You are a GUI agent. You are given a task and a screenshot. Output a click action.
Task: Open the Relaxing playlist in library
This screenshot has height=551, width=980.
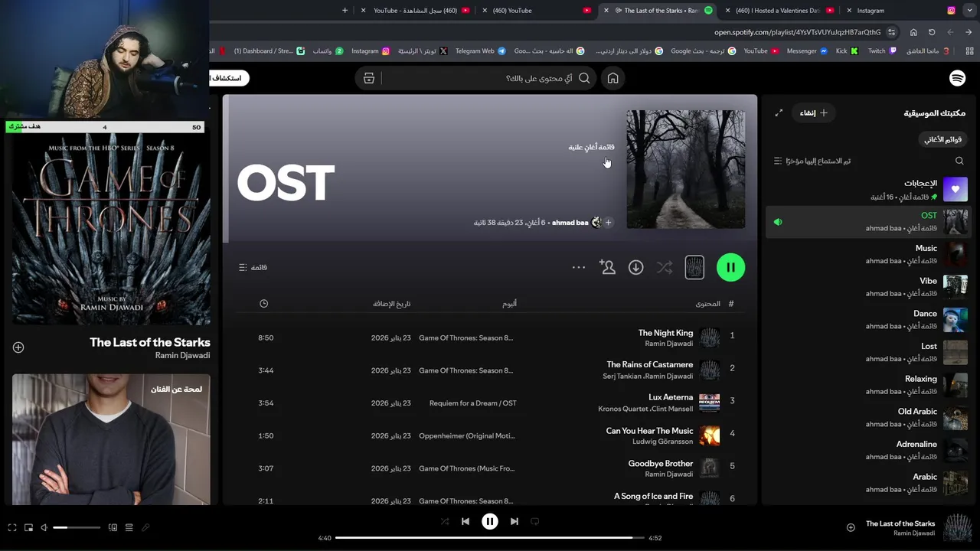tap(867, 385)
